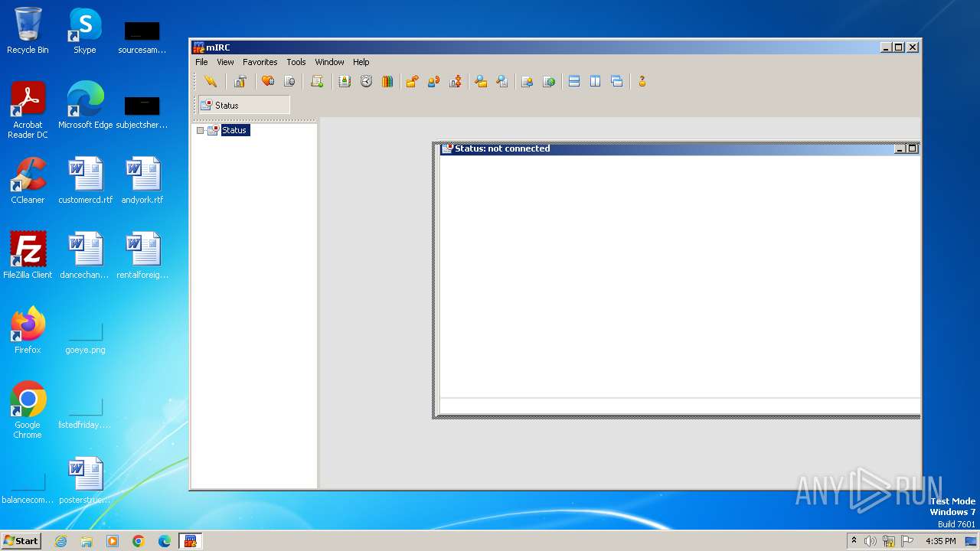Select customercd.rtf desktop file
Screen dimensions: 980x551
(85, 181)
